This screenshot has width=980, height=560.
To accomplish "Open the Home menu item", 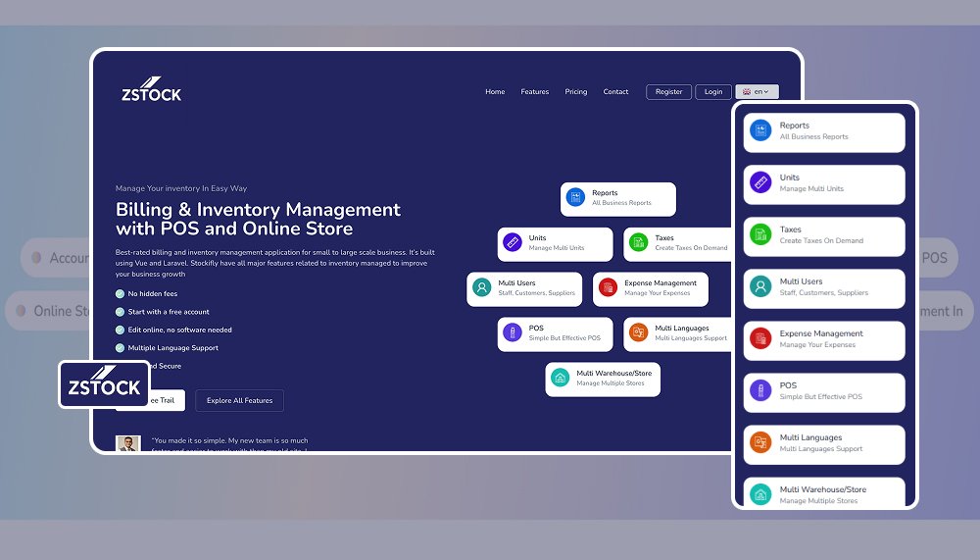I will click(x=495, y=92).
